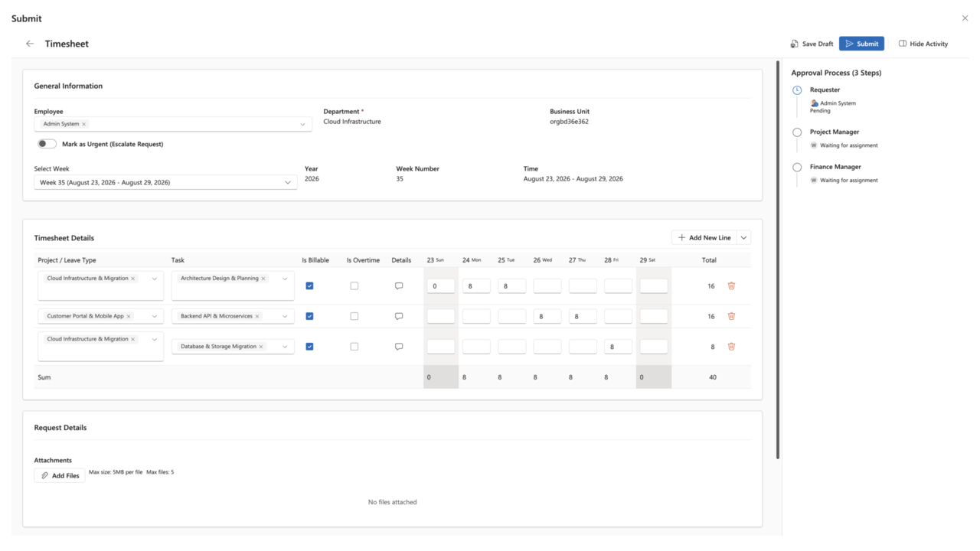980x551 pixels.
Task: Delete the Database & Storage Migration line
Action: 731,347
